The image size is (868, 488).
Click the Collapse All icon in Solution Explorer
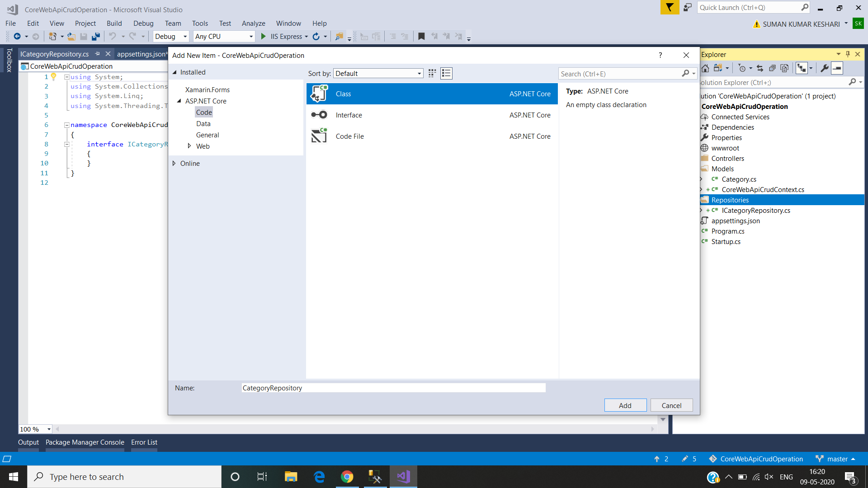coord(772,68)
